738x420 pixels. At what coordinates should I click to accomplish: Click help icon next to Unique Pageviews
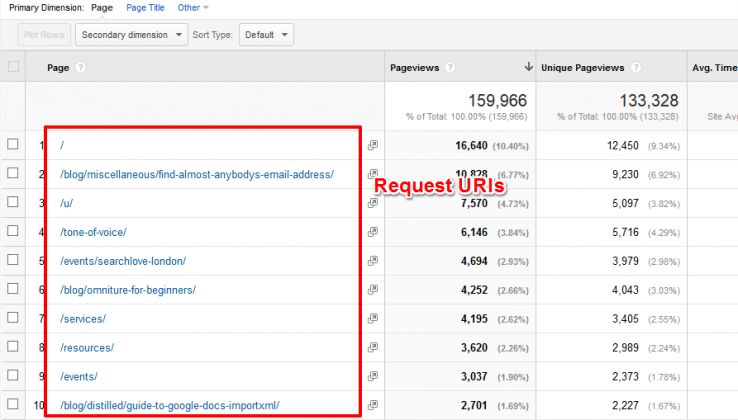pyautogui.click(x=634, y=68)
